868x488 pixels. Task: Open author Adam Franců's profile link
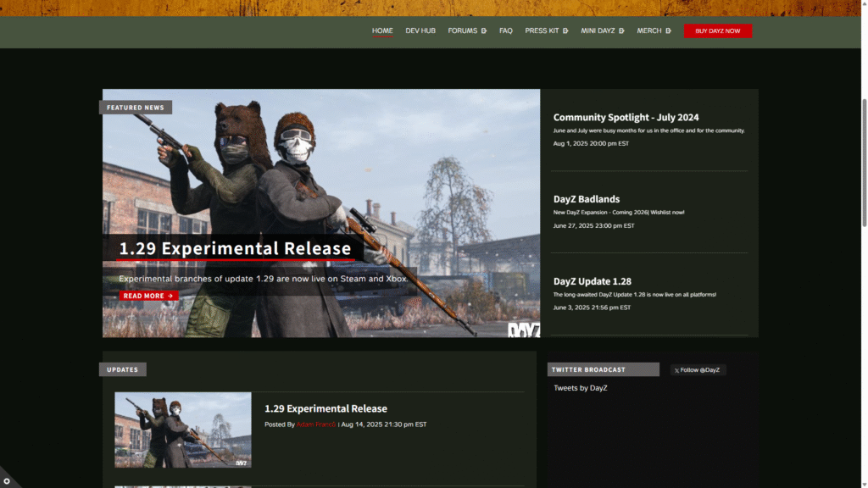tap(315, 424)
